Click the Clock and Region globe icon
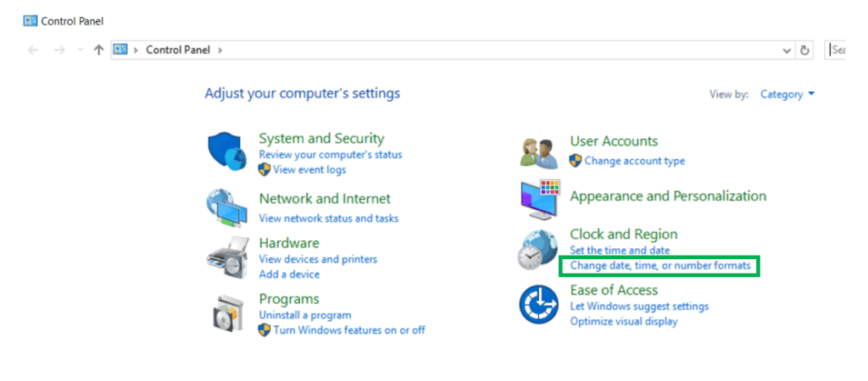Image resolution: width=868 pixels, height=381 pixels. click(538, 250)
